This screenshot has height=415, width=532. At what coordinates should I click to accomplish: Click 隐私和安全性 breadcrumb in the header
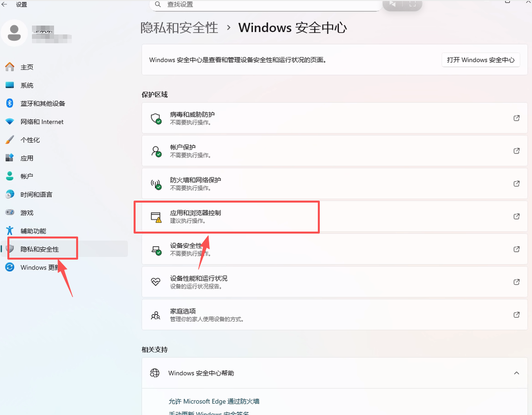coord(179,28)
